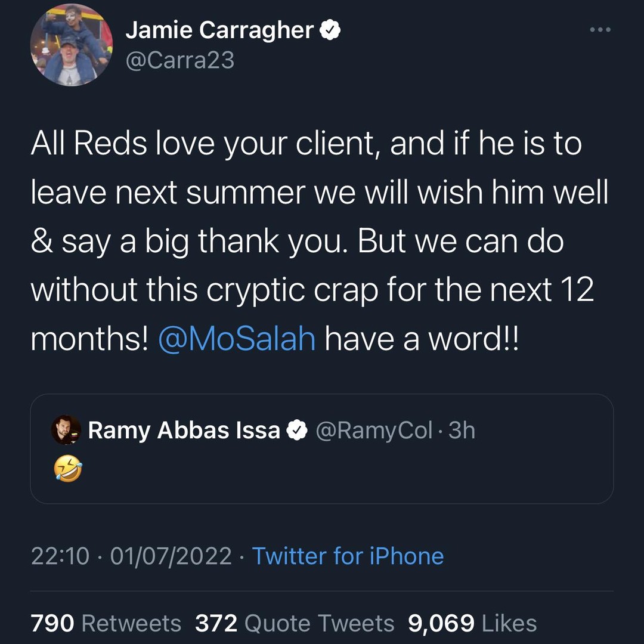Click the @Carra23 handle
Screen dimensions: 644x644
pos(180,60)
